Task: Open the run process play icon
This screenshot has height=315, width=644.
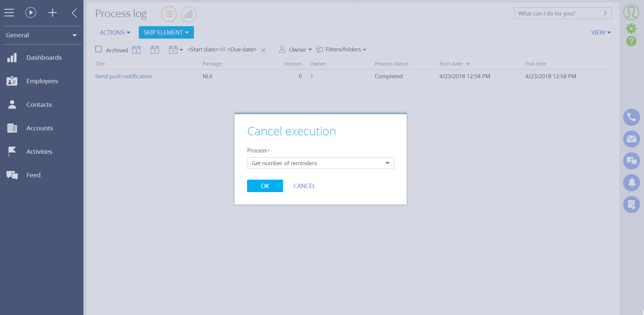Action: [x=31, y=12]
